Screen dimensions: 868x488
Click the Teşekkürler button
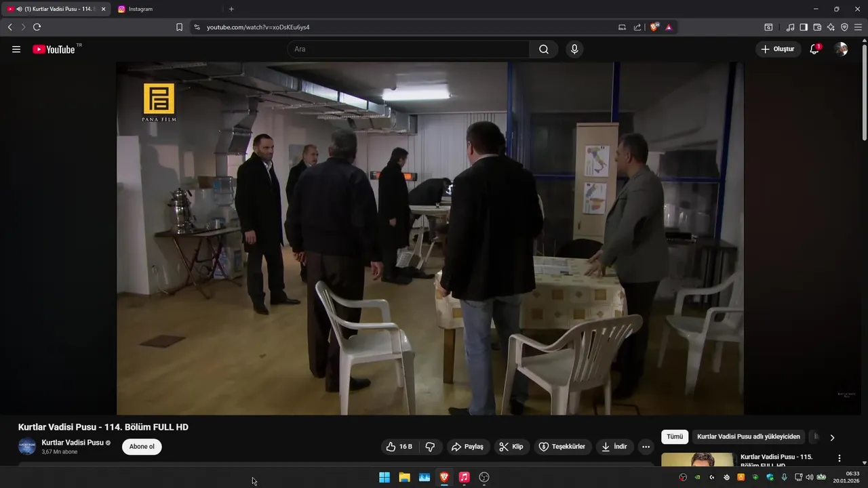pos(562,447)
